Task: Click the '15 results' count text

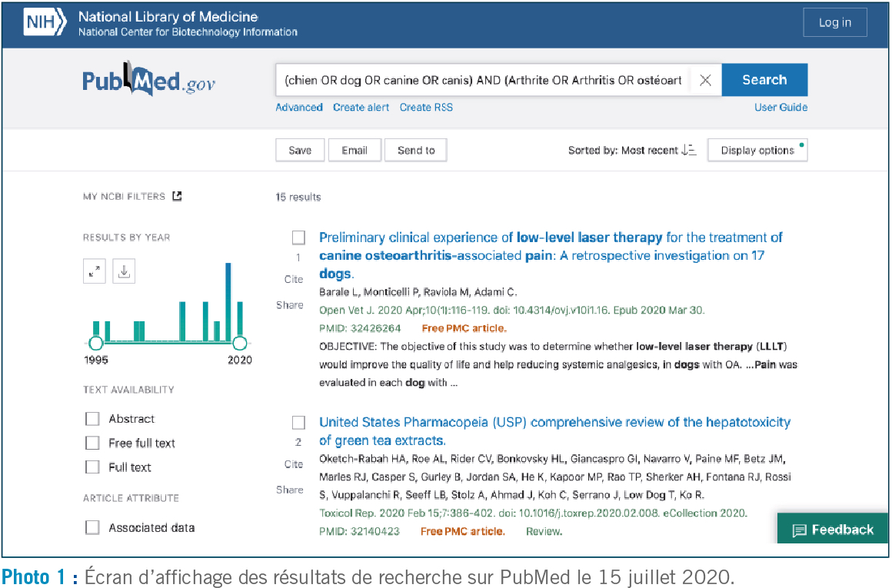Action: [298, 197]
